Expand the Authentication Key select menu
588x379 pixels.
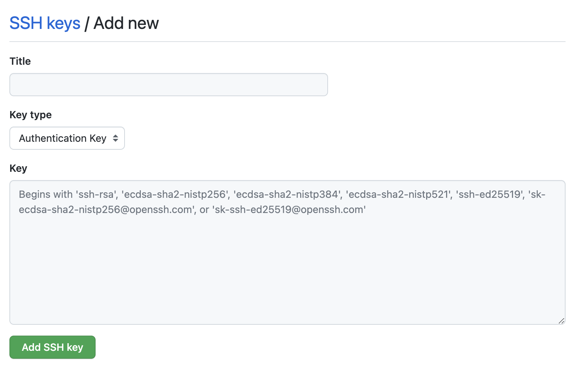(x=67, y=138)
